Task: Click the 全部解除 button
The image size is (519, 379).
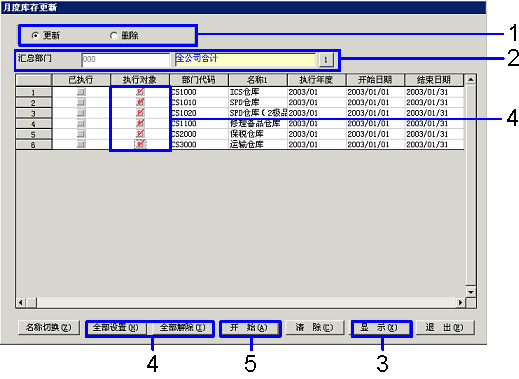Action: point(182,327)
